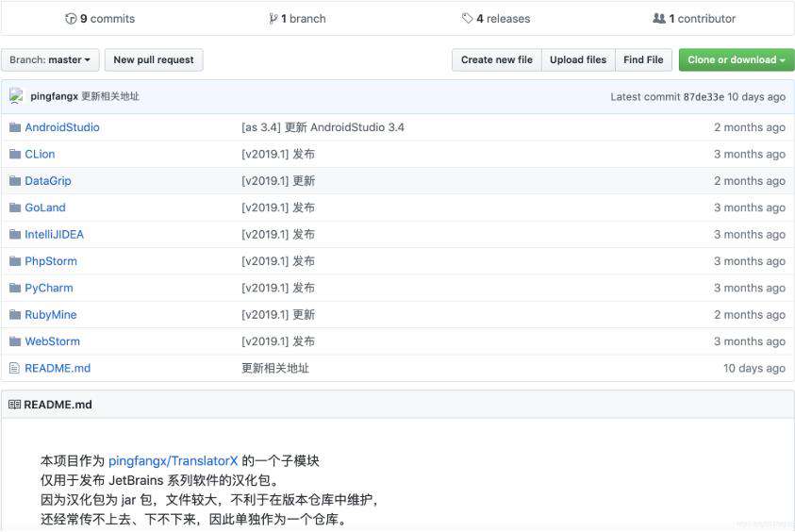Open the DataGrip folder
795x532 pixels.
pyautogui.click(x=48, y=181)
